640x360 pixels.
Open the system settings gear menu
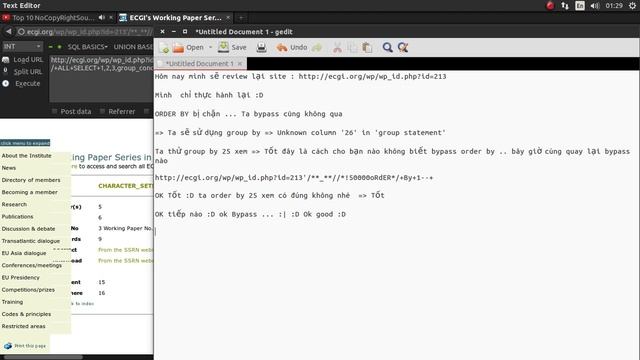click(x=632, y=5)
